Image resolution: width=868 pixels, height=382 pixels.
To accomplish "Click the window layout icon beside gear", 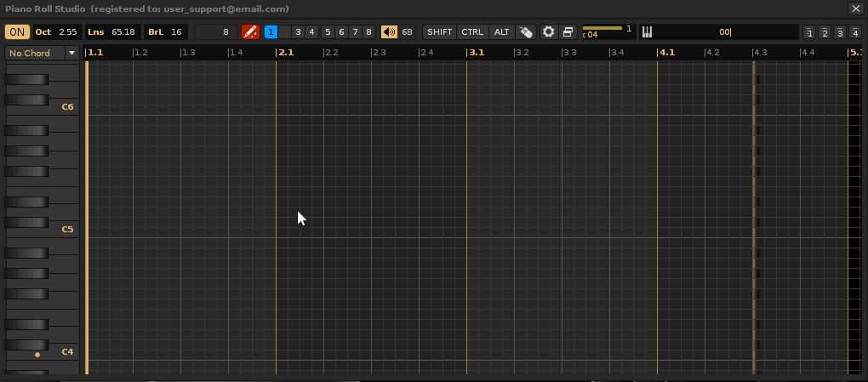I will coord(568,32).
